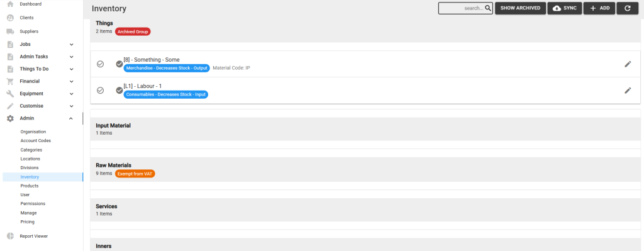Screen dimensions: 644x251
Task: Focus the inventory search field
Action: click(x=465, y=8)
